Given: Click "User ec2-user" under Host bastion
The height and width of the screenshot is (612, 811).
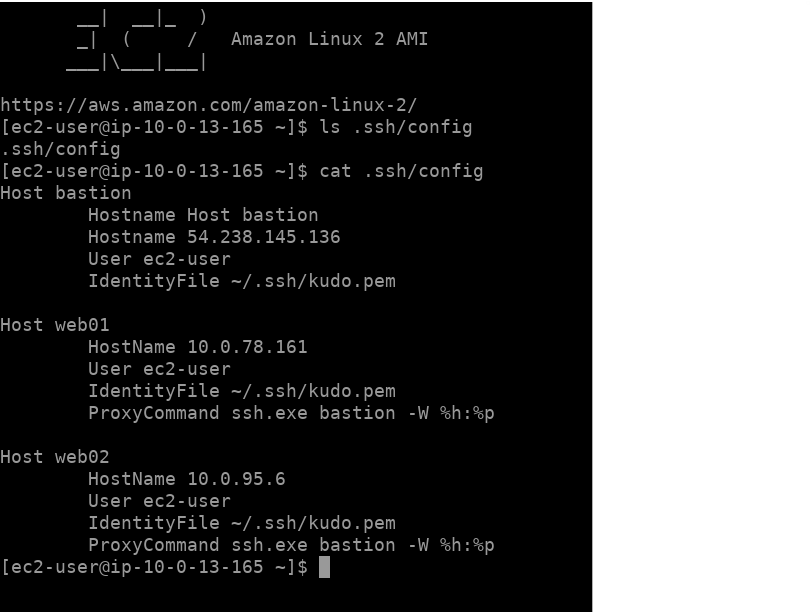Looking at the screenshot, I should pyautogui.click(x=159, y=259).
